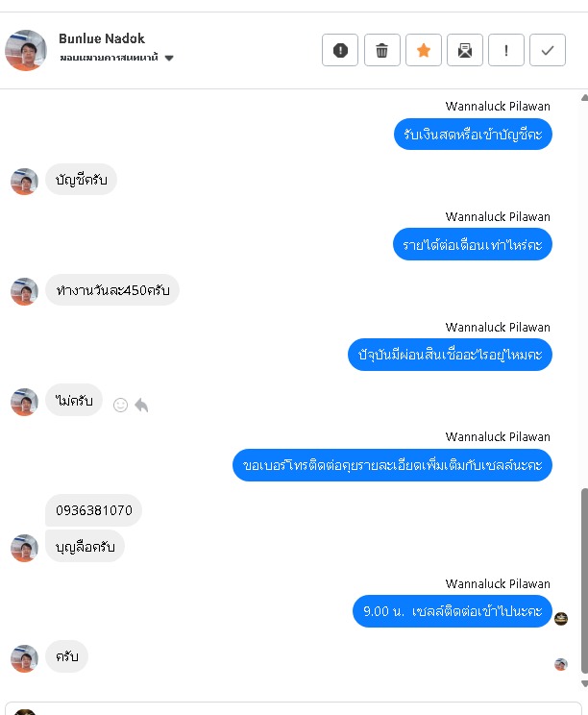Screen dimensions: 588x715
Task: Click the Bunlue Nadok contact name
Action: pos(102,38)
